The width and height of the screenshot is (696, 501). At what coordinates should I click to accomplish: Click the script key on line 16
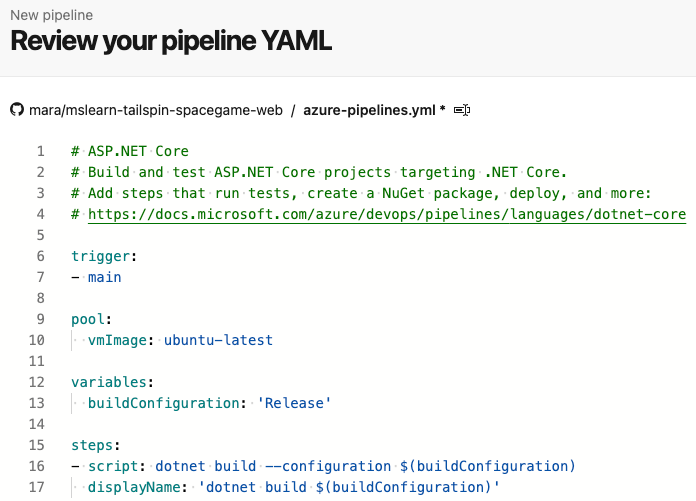112,466
